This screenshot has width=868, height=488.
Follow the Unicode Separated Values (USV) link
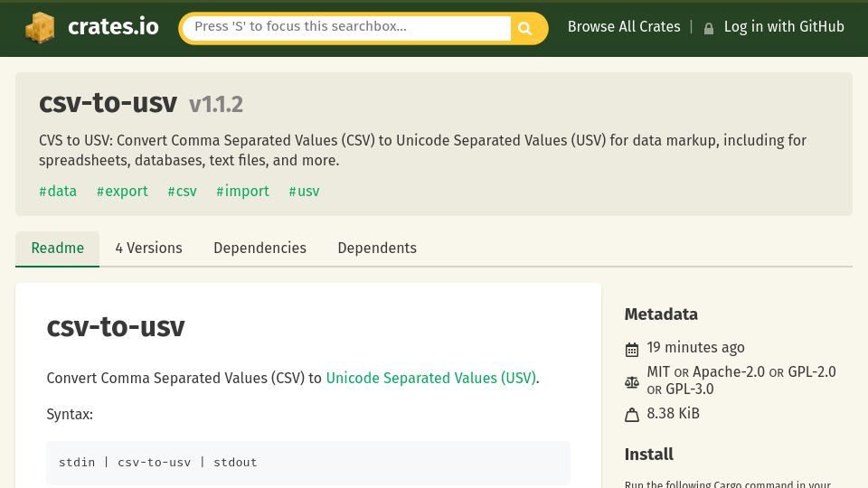click(x=430, y=379)
